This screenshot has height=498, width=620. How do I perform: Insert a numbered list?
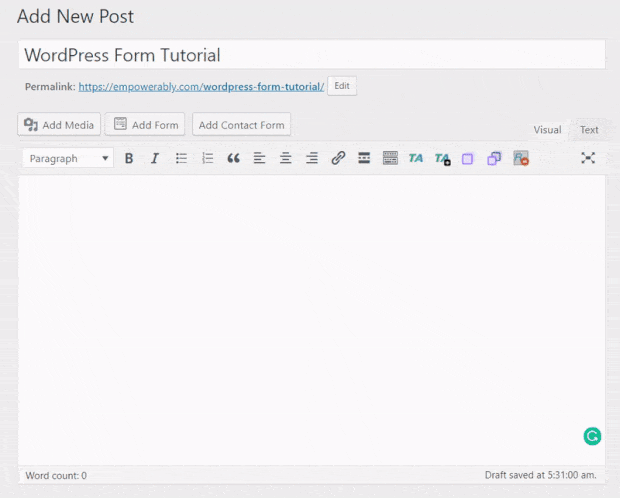(x=207, y=159)
